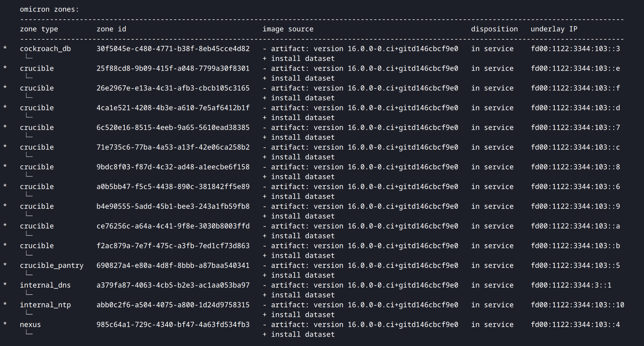Click underlay IP fd00:1122:3344:103::9
Viewport: 644px width, 346px height.
pyautogui.click(x=576, y=206)
